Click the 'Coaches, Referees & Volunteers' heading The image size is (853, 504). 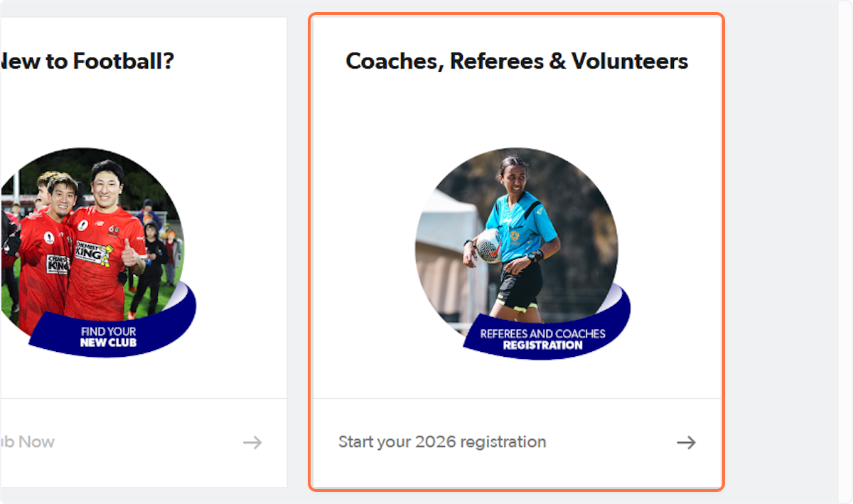tap(516, 61)
